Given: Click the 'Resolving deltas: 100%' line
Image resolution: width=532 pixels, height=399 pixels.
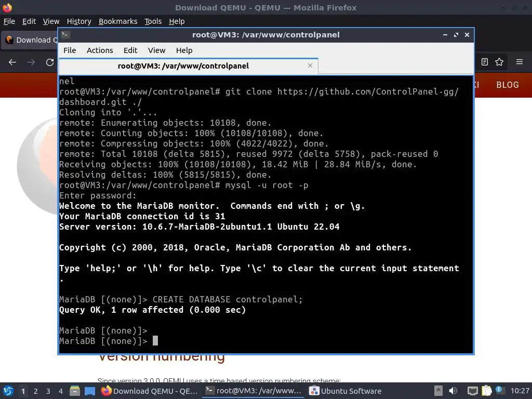Looking at the screenshot, I should 165,175.
